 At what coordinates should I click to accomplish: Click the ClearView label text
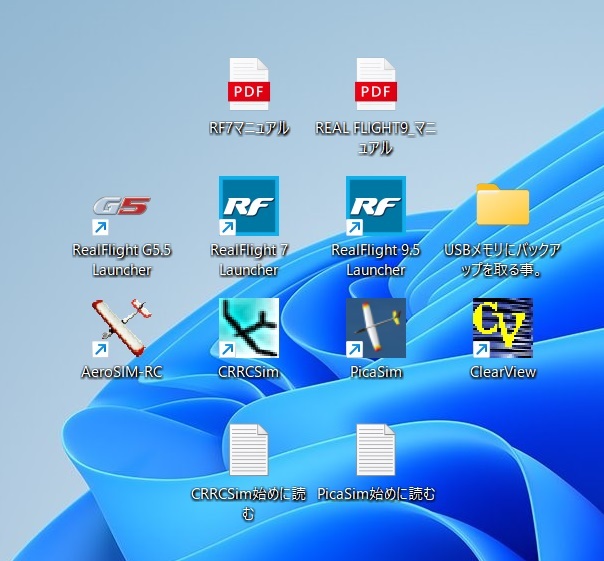tap(503, 372)
